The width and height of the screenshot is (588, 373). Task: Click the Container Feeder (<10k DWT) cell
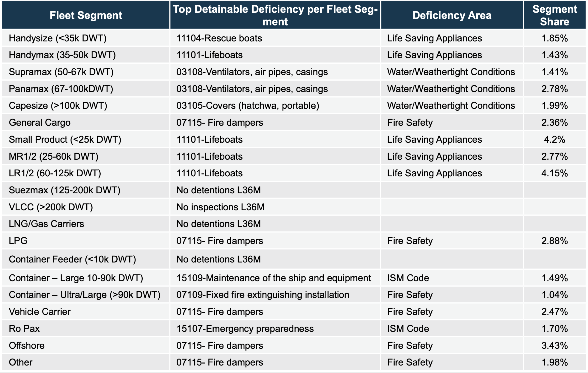72,259
